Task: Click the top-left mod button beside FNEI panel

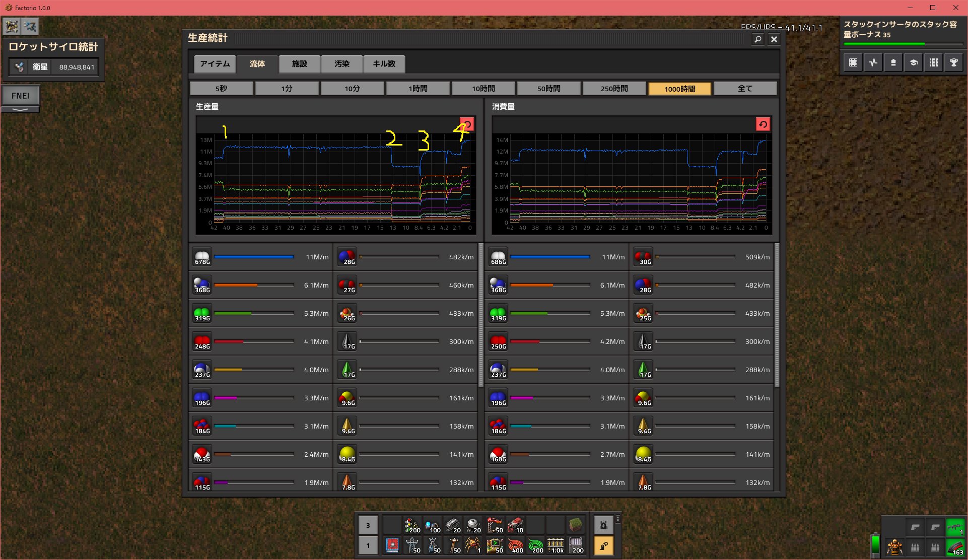Action: [12, 26]
